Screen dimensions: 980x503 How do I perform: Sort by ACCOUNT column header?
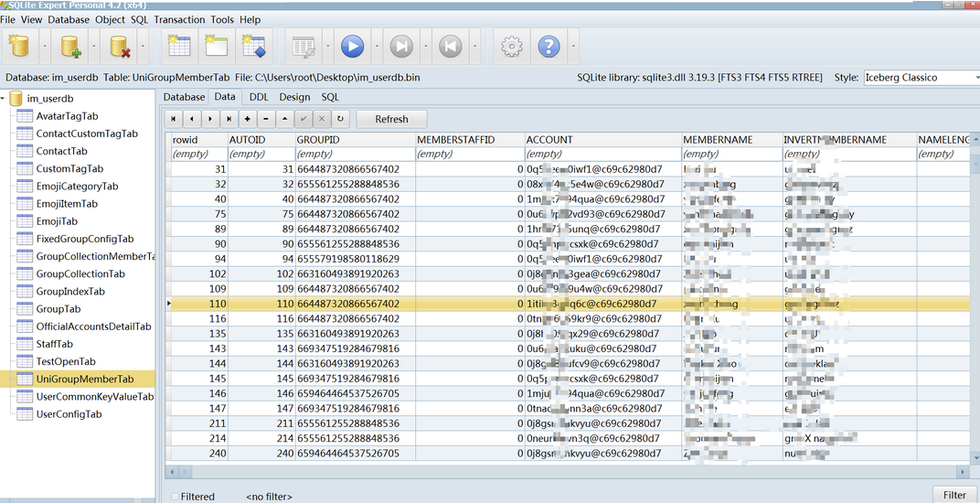point(603,140)
